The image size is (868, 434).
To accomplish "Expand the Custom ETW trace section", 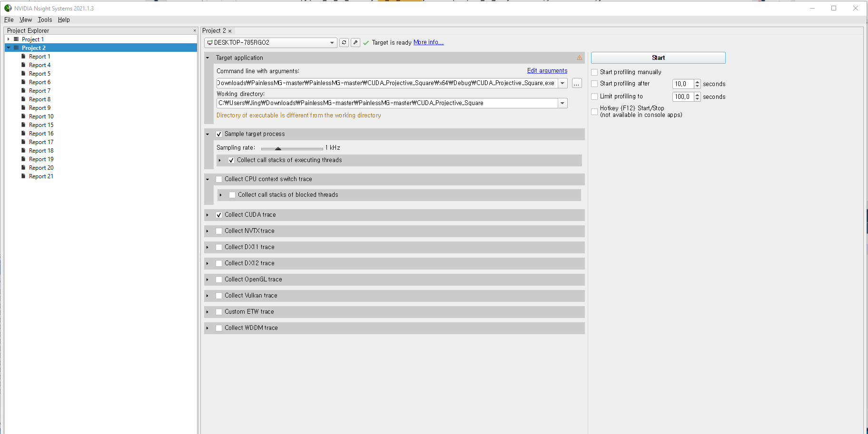I will [x=207, y=312].
